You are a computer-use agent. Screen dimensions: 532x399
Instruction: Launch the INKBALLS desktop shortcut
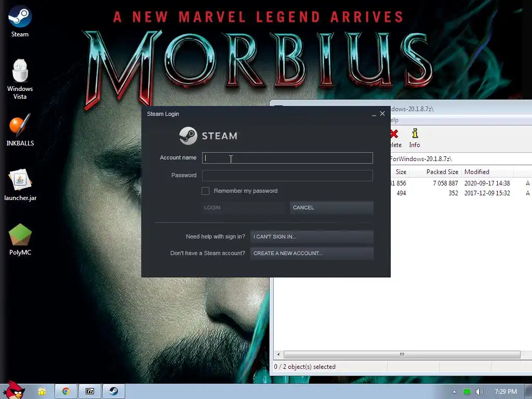20,130
